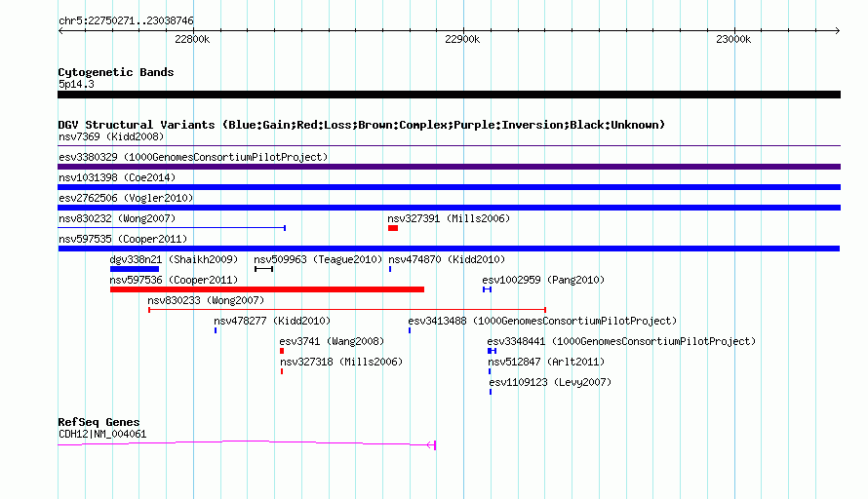The height and width of the screenshot is (499, 868).
Task: Click the tiny red nsv327318 loss marker
Action: [282, 371]
